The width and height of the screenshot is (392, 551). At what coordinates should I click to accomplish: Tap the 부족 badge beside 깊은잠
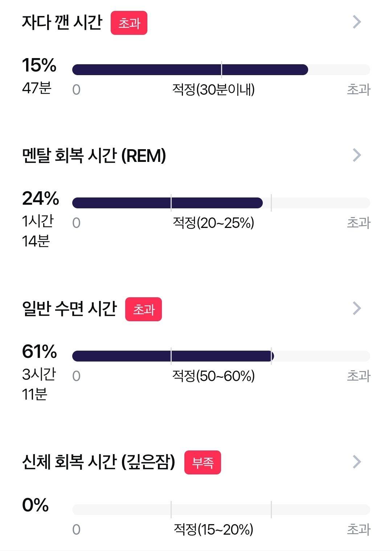203,462
